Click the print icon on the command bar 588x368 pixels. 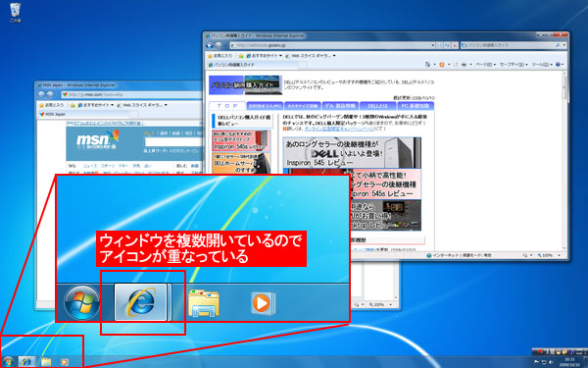(x=464, y=65)
